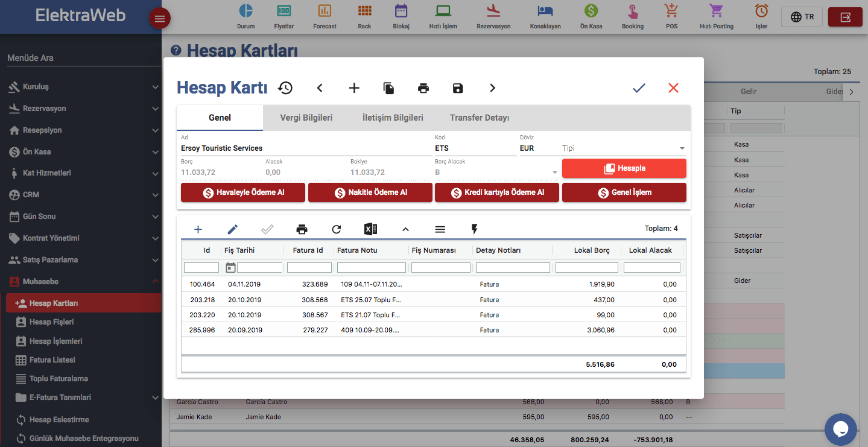Print the account card from header
Screen dimensions: 868x447
pos(423,88)
